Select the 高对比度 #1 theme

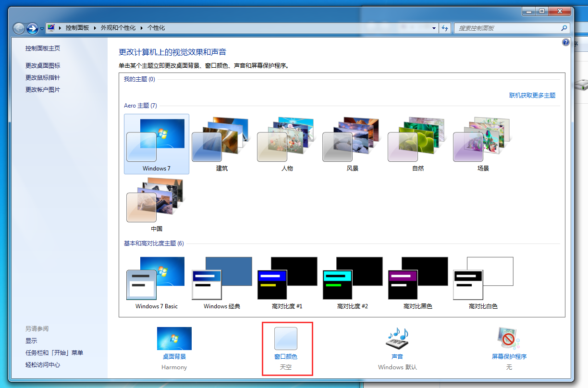point(287,282)
